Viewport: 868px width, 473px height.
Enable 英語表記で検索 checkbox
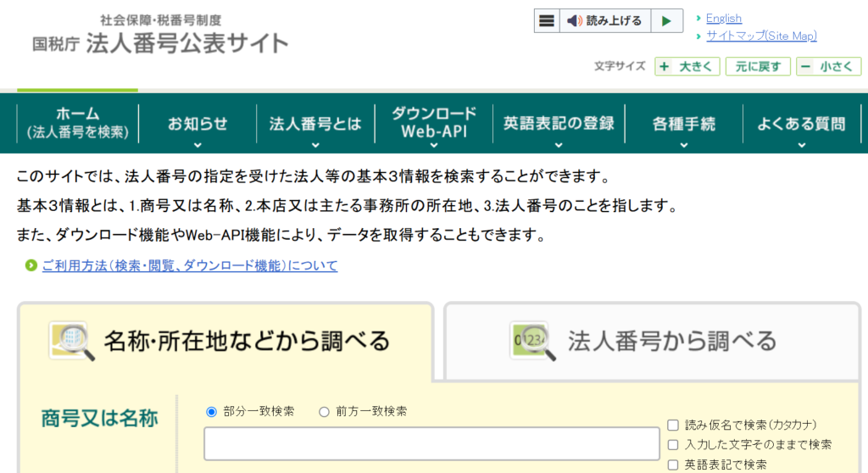pos(673,465)
